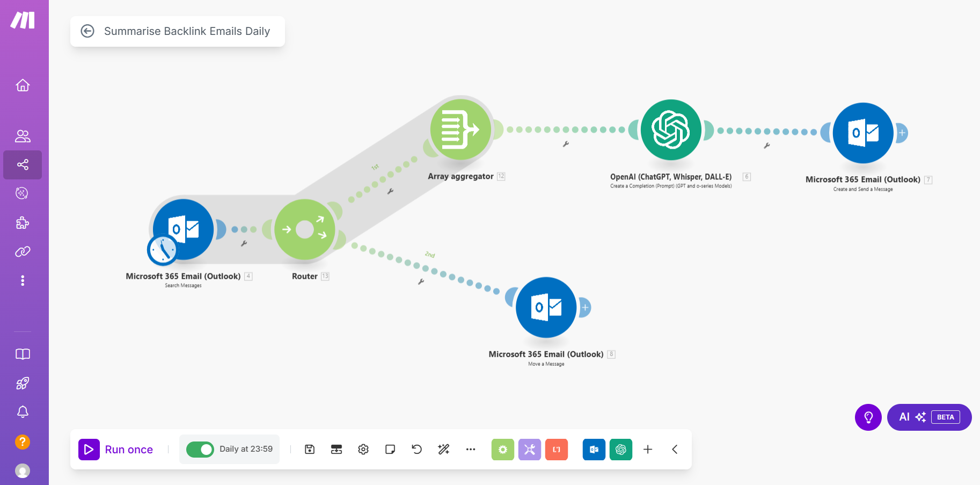Image resolution: width=980 pixels, height=485 pixels.
Task: Open the Team section in the sidebar
Action: [23, 136]
